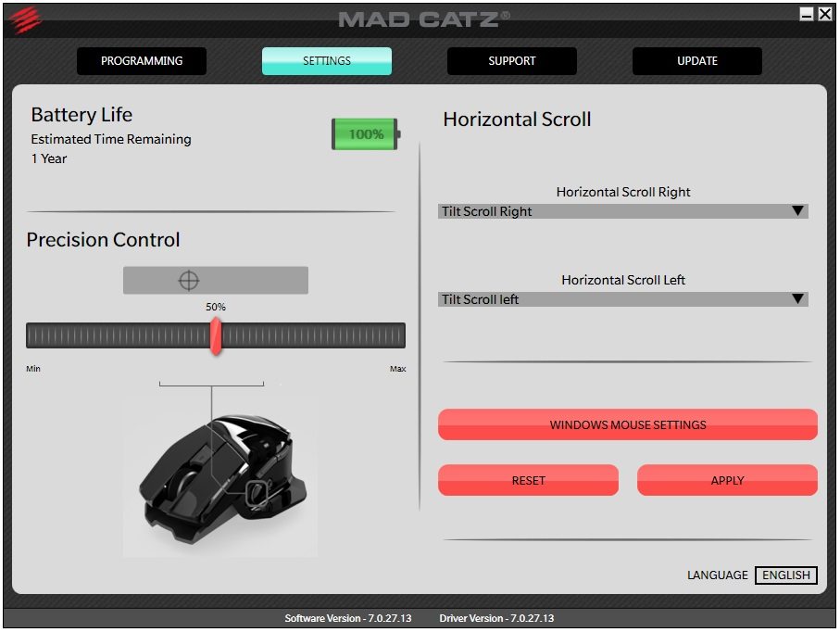Click the LANGUAGE label
This screenshot has width=840, height=632.
tap(718, 575)
